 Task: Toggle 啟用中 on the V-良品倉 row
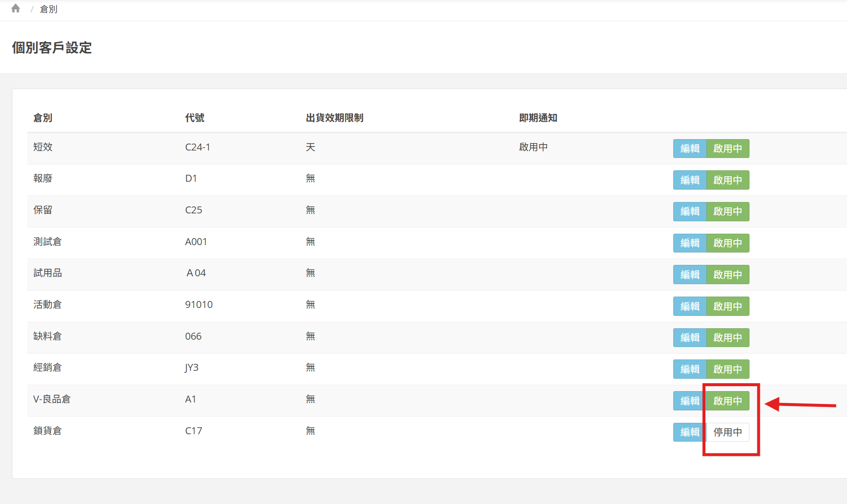point(727,401)
